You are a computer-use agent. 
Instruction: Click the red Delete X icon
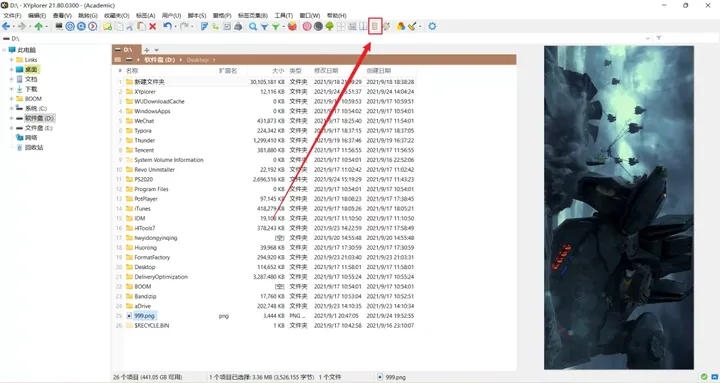(x=152, y=27)
